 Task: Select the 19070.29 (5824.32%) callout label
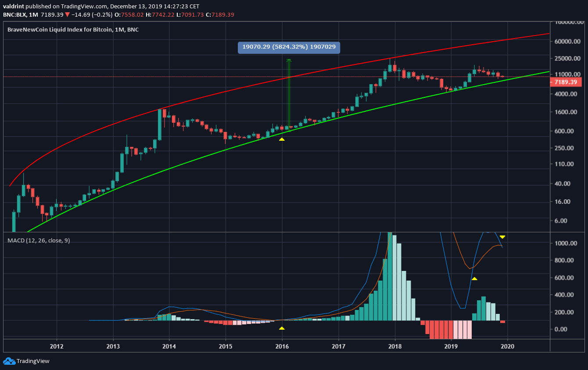(289, 46)
